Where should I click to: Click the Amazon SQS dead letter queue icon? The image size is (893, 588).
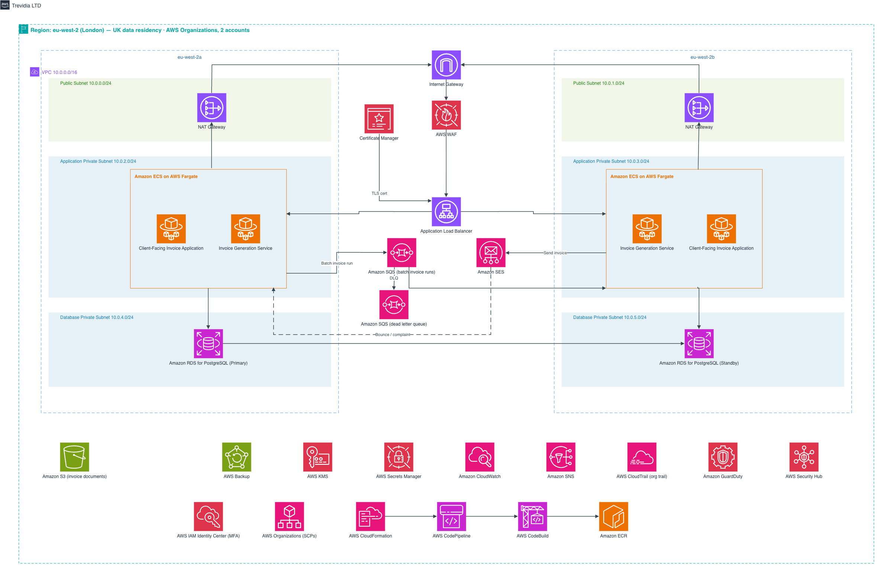[394, 304]
